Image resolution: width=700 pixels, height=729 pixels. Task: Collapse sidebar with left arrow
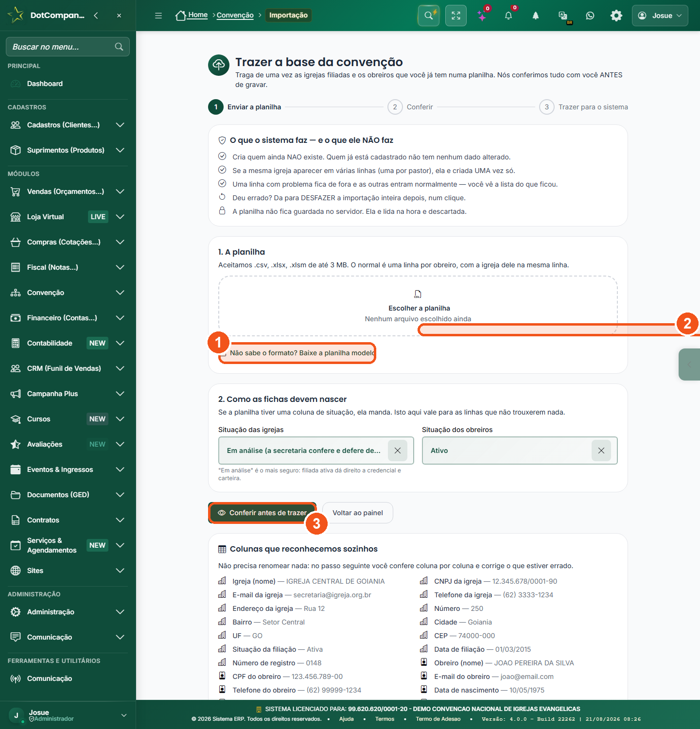click(96, 16)
